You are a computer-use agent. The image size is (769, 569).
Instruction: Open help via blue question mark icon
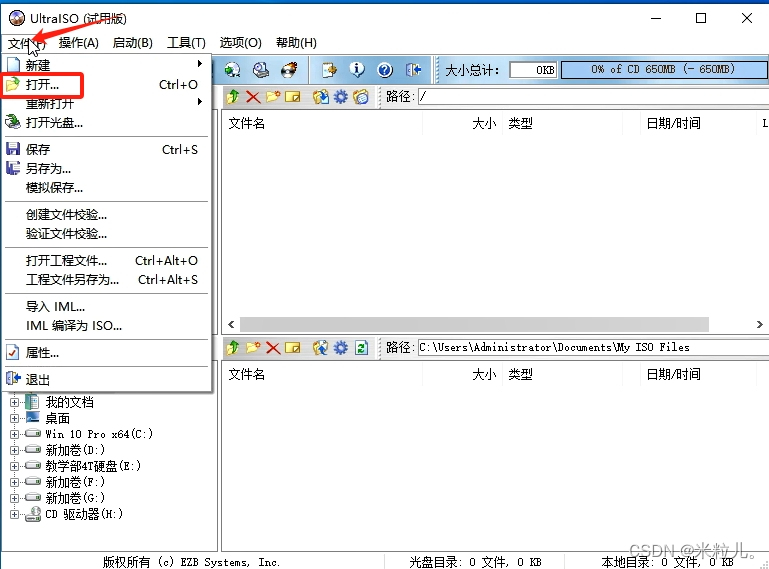(385, 70)
